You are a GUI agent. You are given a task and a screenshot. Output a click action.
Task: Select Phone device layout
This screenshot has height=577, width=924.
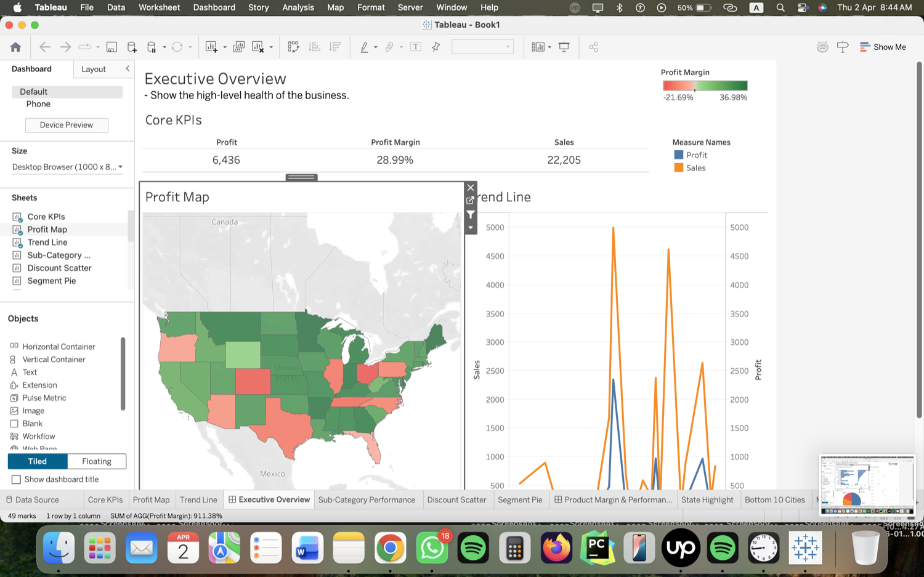pyautogui.click(x=38, y=104)
